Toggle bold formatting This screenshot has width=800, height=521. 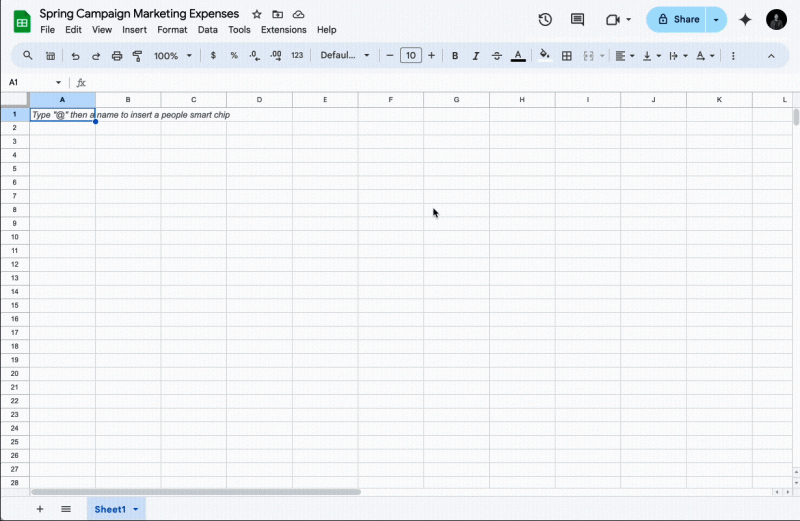tap(455, 56)
